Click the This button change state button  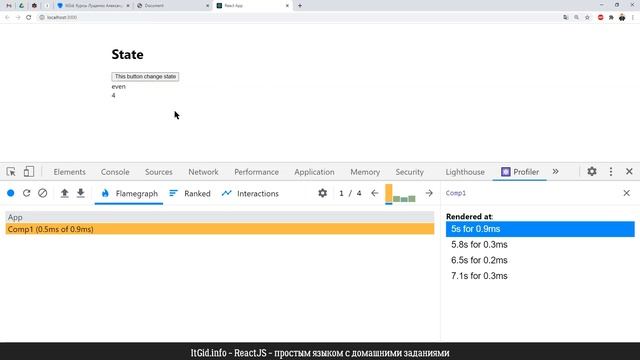click(145, 76)
